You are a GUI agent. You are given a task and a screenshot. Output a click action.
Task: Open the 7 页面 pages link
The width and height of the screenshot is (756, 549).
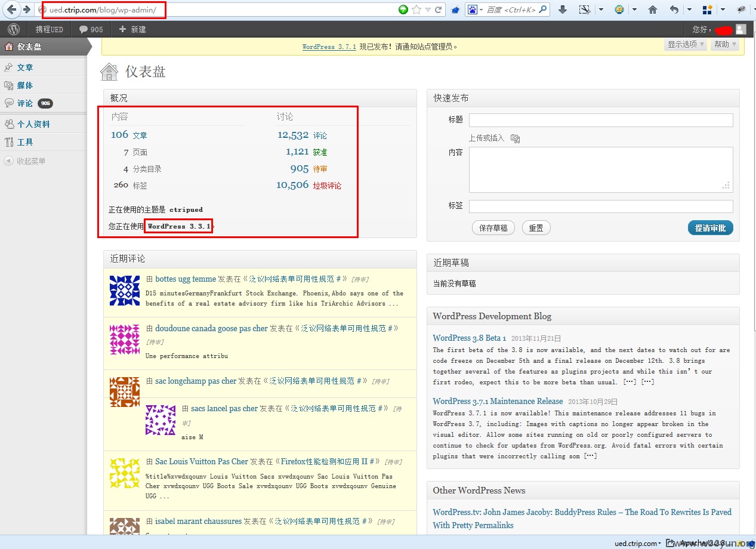pos(135,152)
